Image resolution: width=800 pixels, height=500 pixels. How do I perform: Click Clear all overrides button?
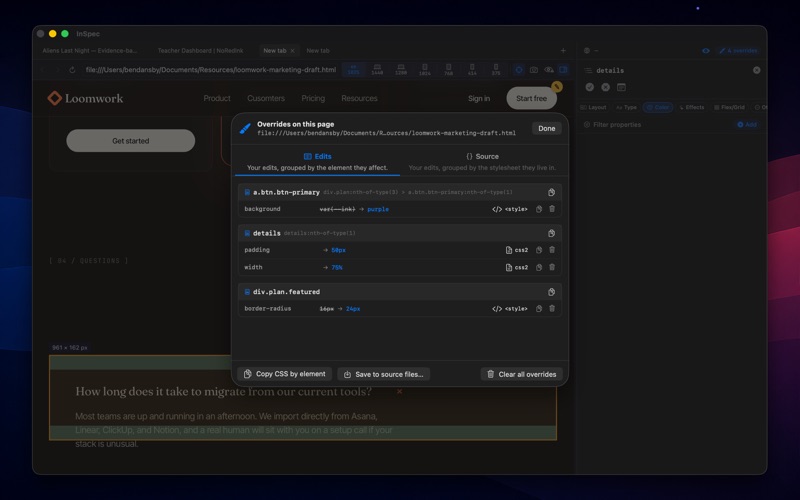[x=521, y=374]
